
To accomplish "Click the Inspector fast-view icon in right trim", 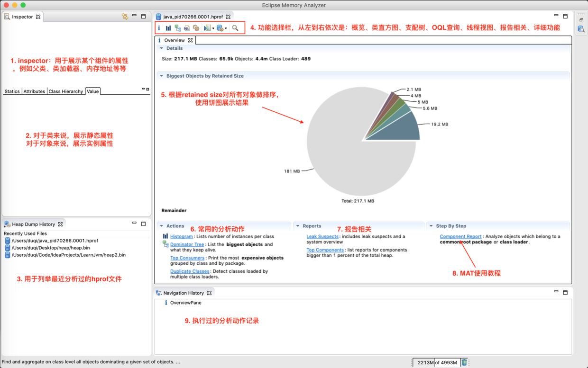I will (x=581, y=29).
